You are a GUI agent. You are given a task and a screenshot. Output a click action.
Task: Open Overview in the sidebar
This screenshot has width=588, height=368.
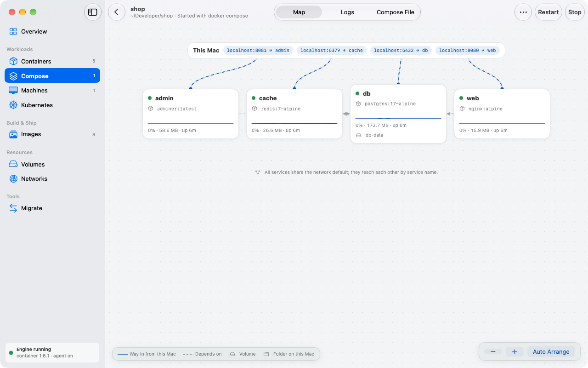[x=52, y=32]
